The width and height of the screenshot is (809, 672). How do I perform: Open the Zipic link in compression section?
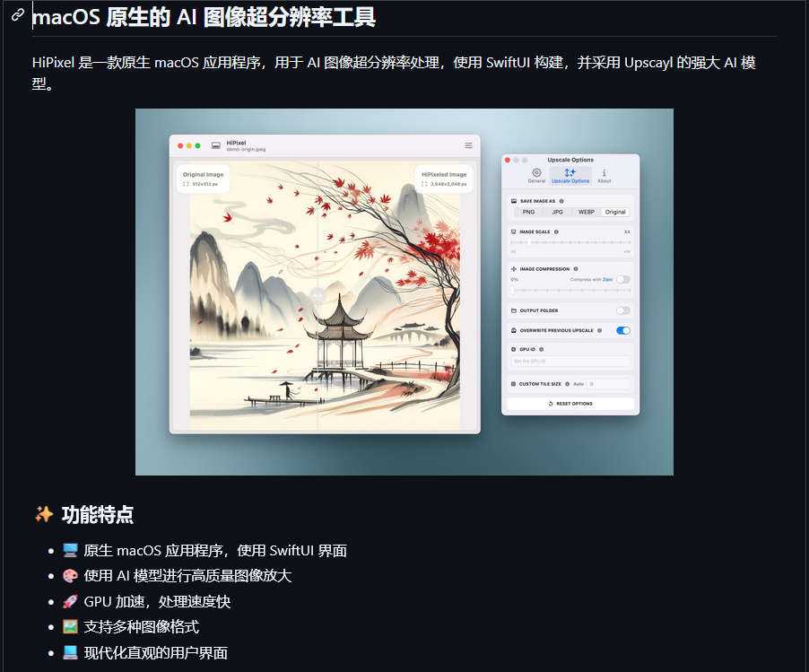608,280
